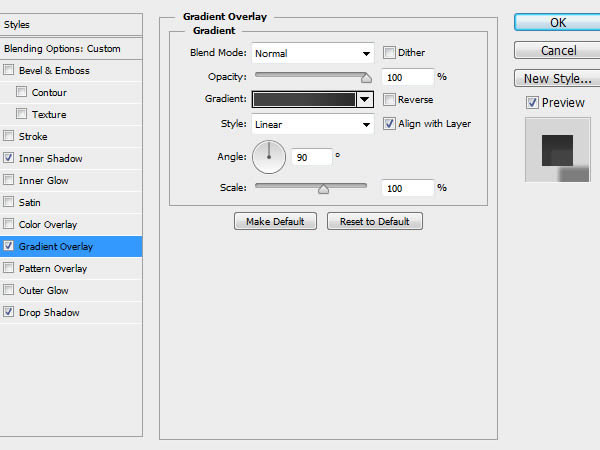The image size is (600, 450).
Task: Click the OK button
Action: (557, 23)
